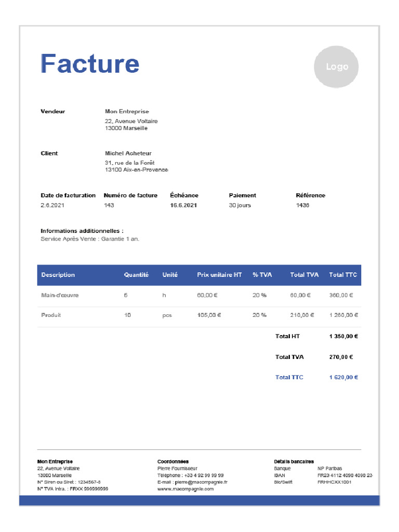Click the Description column header
The height and width of the screenshot is (532, 399).
tap(58, 275)
